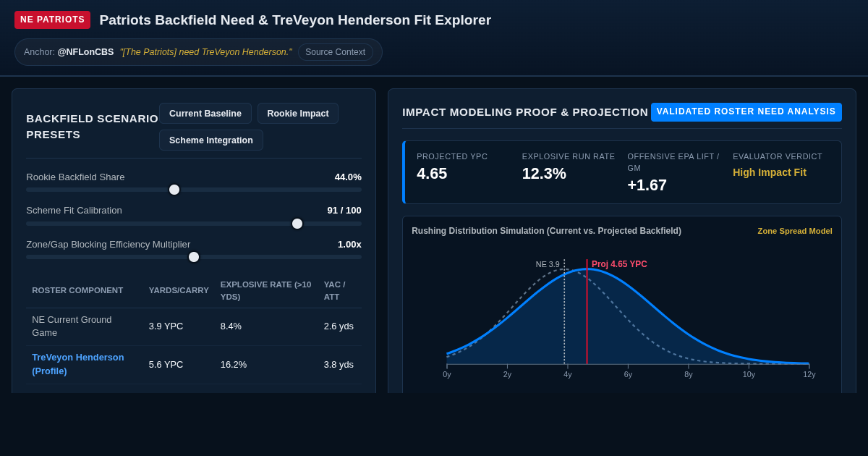This screenshot has height=456, width=868.
Task: Click the Projected YPC 4.65 value
Action: (432, 174)
